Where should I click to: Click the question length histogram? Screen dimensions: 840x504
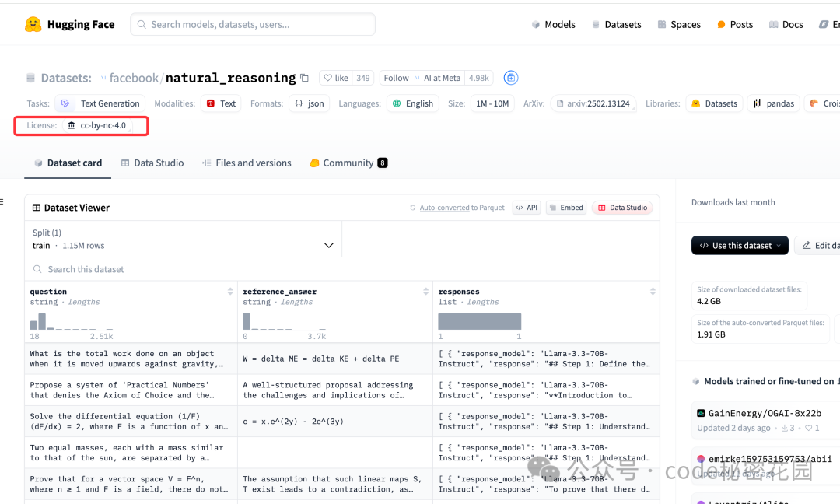click(x=72, y=321)
